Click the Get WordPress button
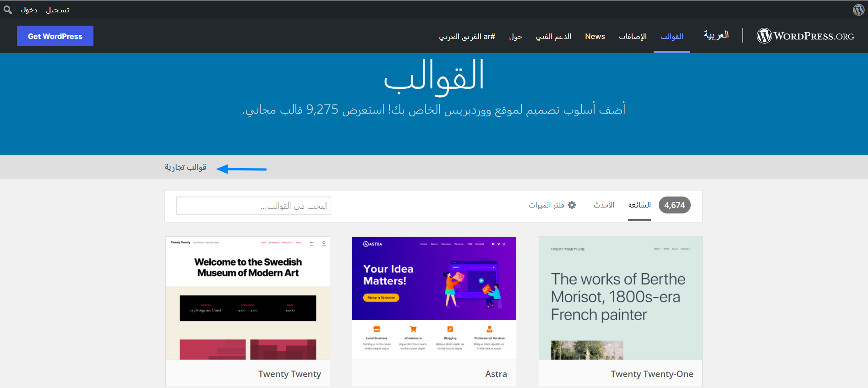Screen dimensions: 868x388 click(55, 36)
